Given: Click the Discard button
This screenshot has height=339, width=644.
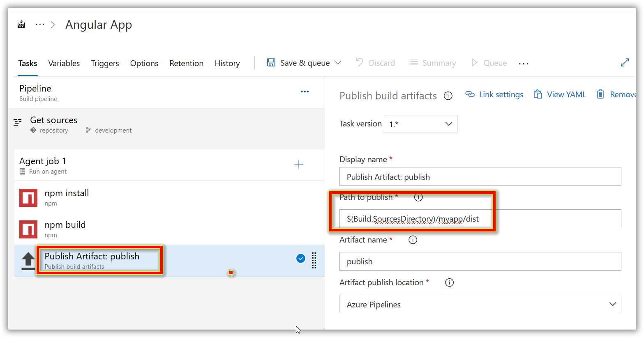Looking at the screenshot, I should click(x=375, y=63).
